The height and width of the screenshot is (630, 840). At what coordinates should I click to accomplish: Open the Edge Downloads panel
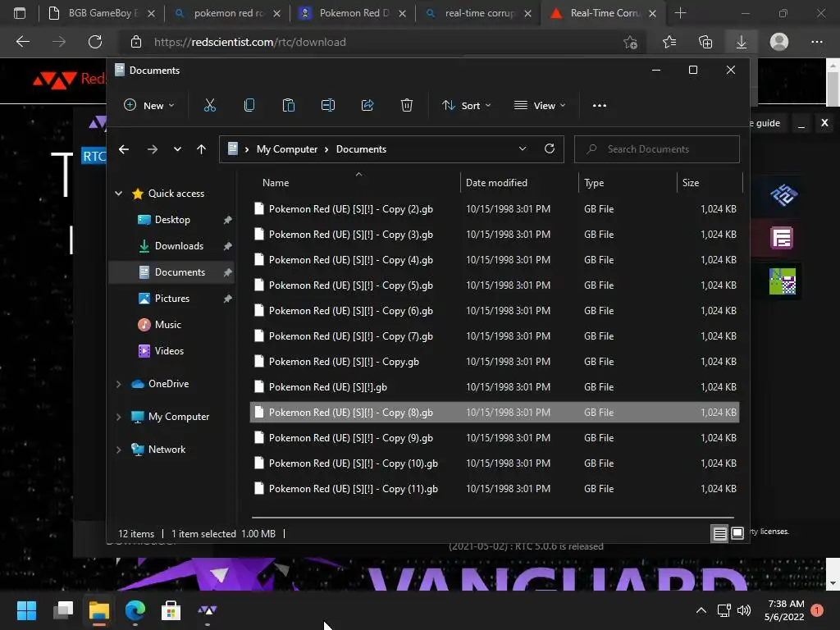742,42
